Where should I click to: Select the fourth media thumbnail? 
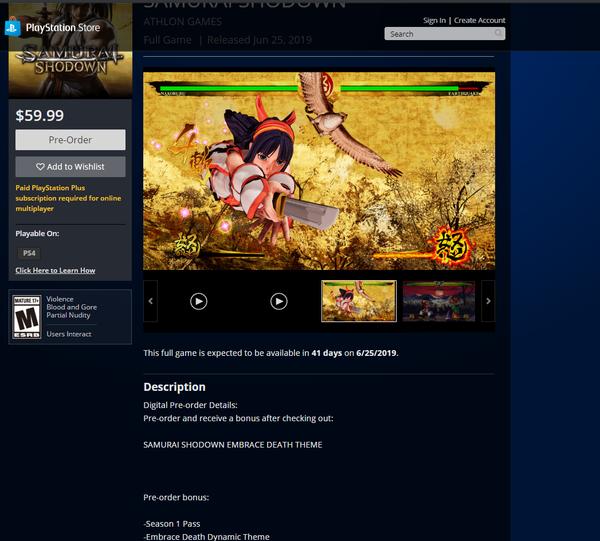point(438,301)
